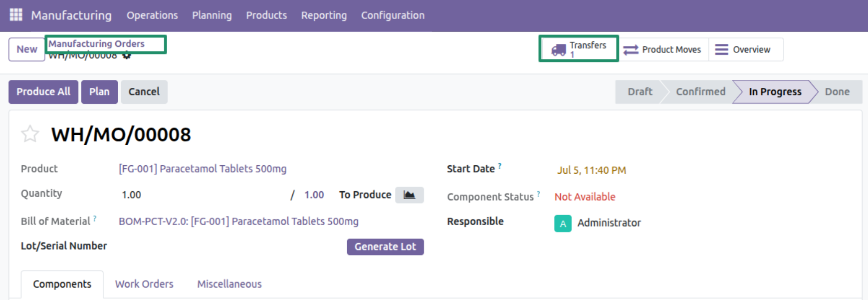Select the In Progress status stage
Screen dimensions: 868x300
click(775, 92)
